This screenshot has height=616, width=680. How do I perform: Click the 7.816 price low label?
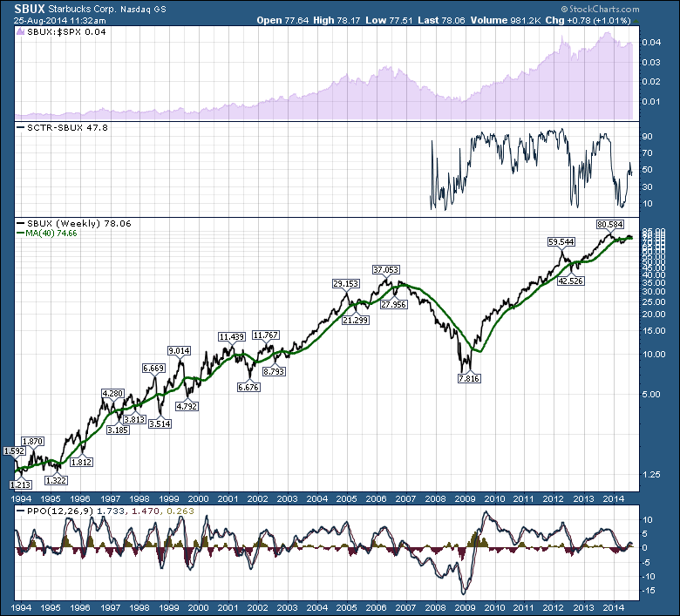(x=469, y=378)
